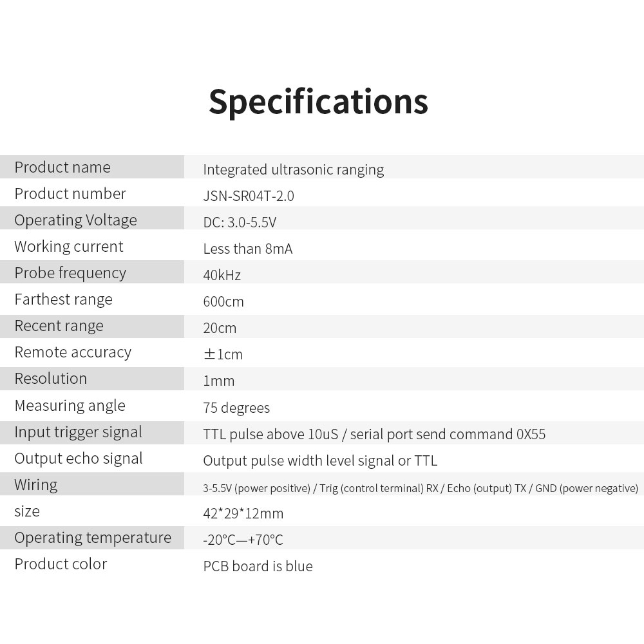Select the 40kHz value

click(222, 275)
